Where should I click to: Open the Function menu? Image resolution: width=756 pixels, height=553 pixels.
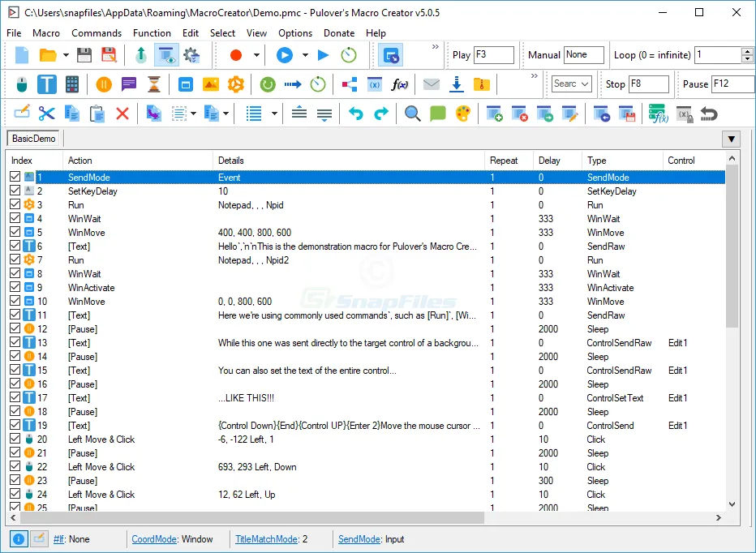pos(152,32)
